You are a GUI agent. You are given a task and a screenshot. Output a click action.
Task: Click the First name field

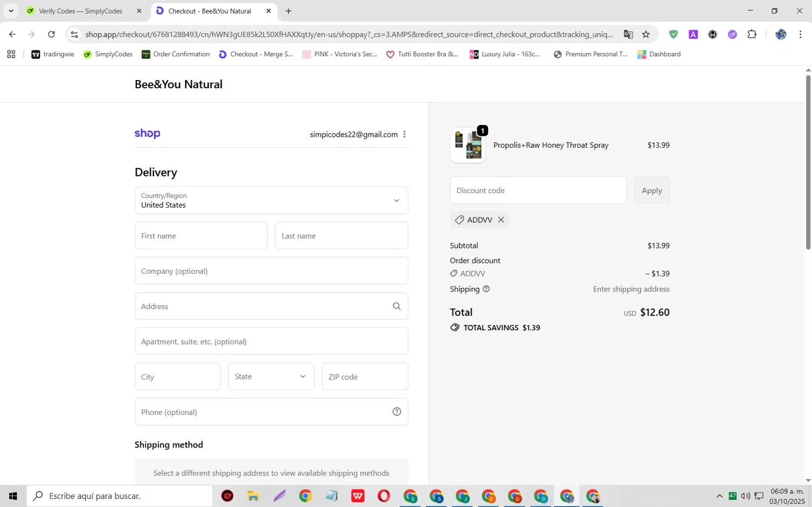[201, 236]
